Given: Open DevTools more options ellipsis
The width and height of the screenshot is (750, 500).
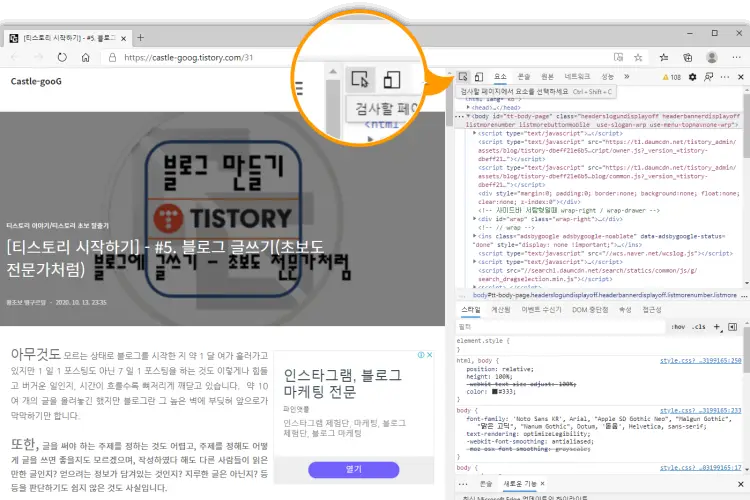Looking at the screenshot, I should pyautogui.click(x=725, y=77).
